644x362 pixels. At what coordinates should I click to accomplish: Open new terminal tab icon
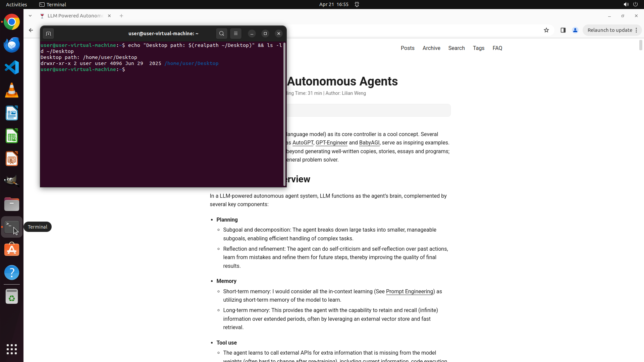48,34
